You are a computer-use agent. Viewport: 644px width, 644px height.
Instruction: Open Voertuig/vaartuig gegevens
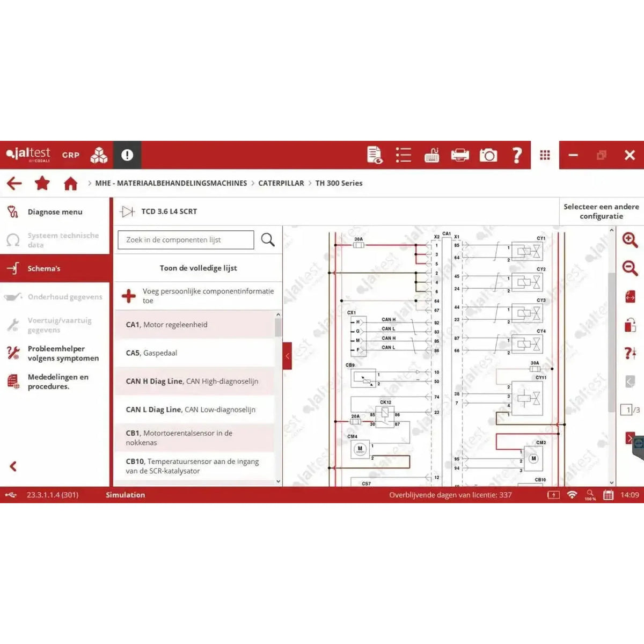(55, 325)
